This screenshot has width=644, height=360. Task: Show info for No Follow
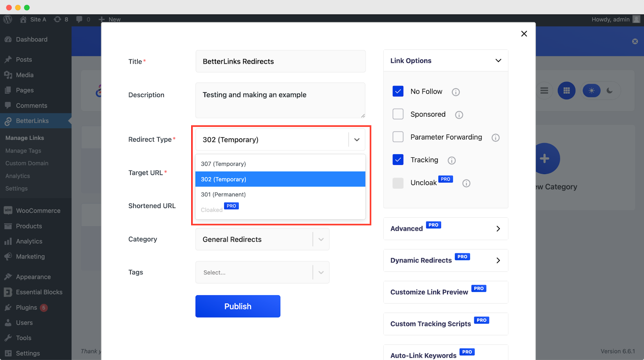[456, 92]
